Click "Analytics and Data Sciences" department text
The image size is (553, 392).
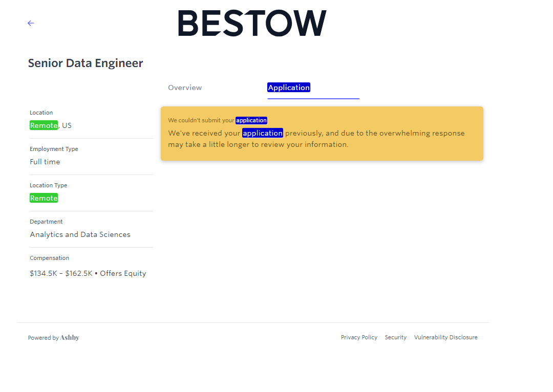coord(80,234)
